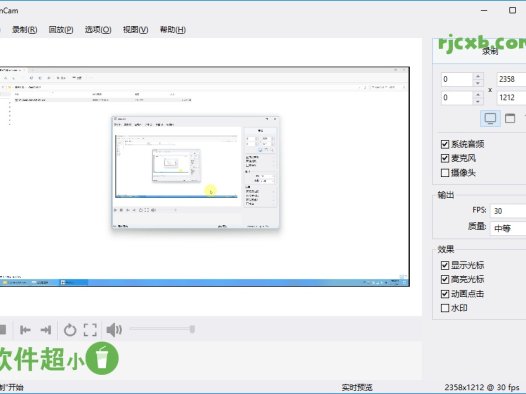Enable the 水印 checkbox

click(445, 308)
